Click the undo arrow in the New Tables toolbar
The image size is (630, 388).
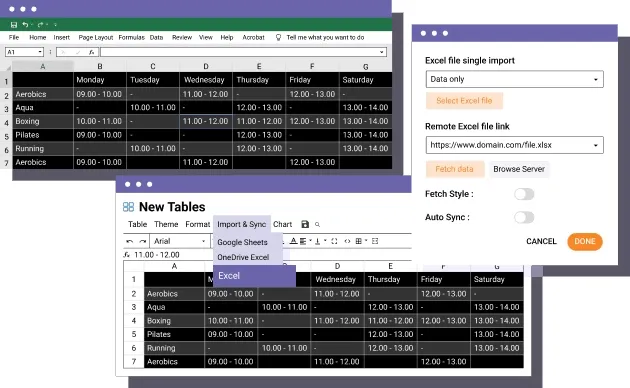coord(129,241)
